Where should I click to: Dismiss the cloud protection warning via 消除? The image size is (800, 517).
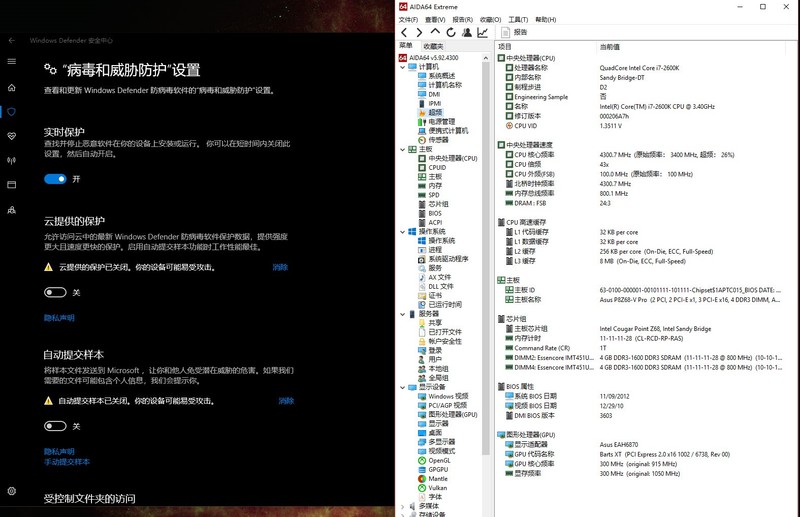click(280, 267)
